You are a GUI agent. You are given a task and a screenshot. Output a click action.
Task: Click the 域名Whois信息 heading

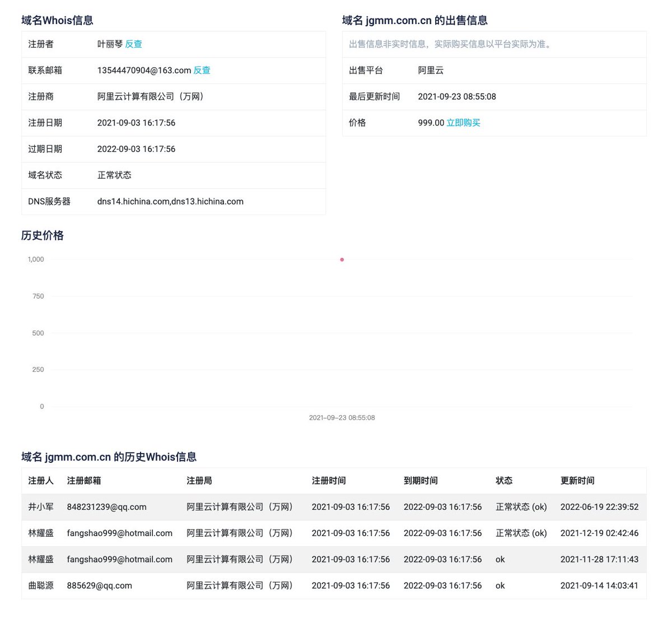(x=57, y=20)
